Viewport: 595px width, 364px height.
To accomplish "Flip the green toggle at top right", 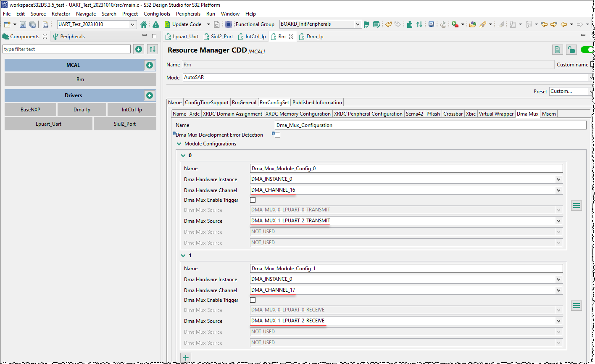I will point(587,50).
